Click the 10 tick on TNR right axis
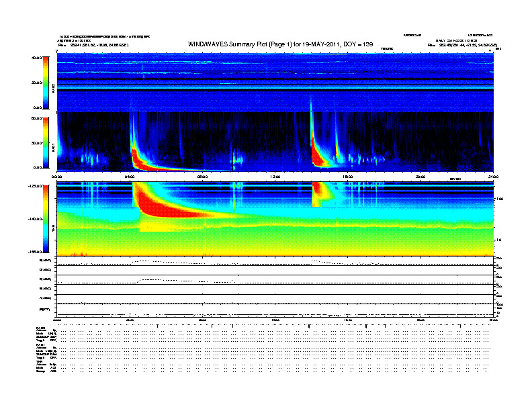This screenshot has width=532, height=411. [498, 240]
